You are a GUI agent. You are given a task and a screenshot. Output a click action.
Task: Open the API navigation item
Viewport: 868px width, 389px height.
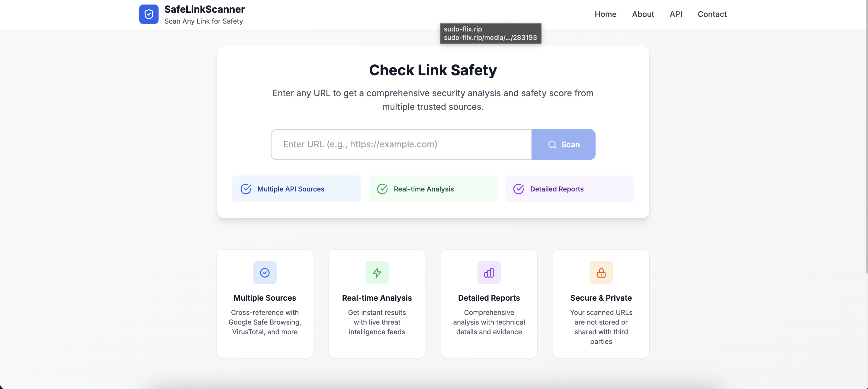click(x=676, y=14)
